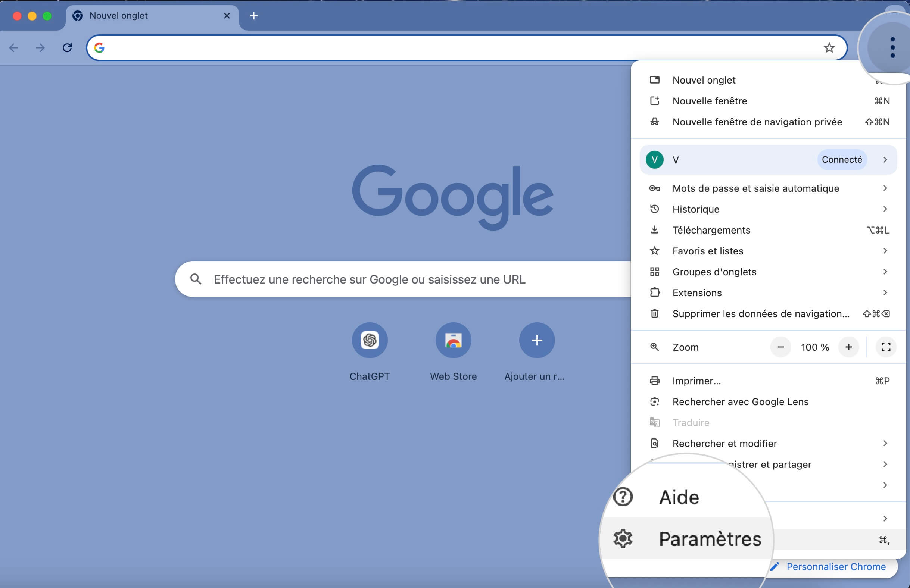Click the Paramètres gear icon
Viewport: 910px width, 588px height.
[x=623, y=539]
